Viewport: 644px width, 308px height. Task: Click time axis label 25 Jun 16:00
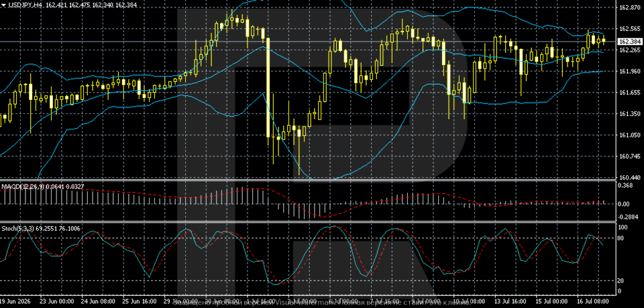pos(140,301)
